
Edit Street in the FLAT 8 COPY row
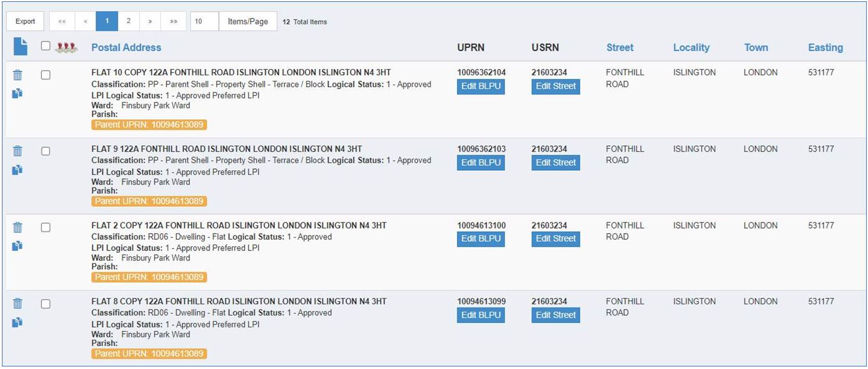tap(556, 315)
